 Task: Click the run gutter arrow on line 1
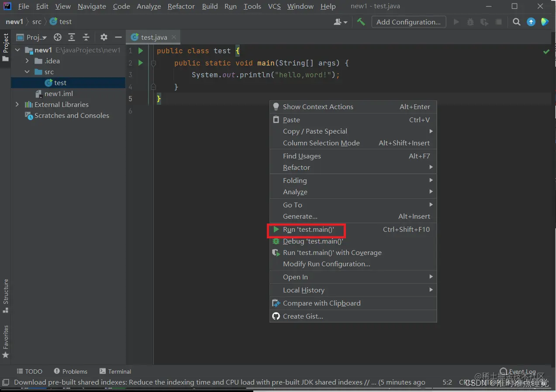coord(141,51)
